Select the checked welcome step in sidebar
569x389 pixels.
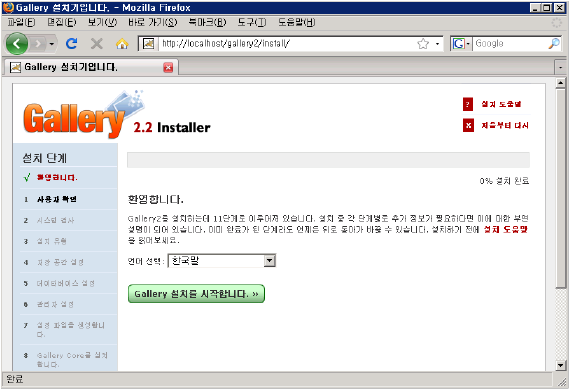pos(57,178)
